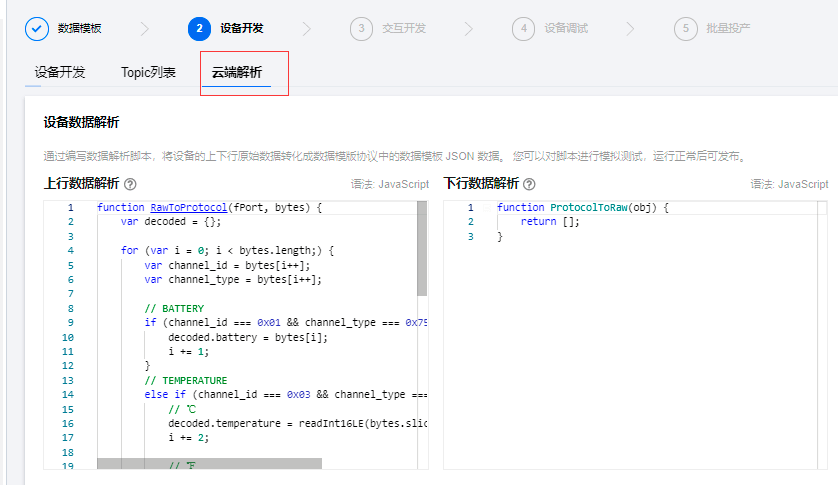Select the step 5 circle icon

[685, 28]
